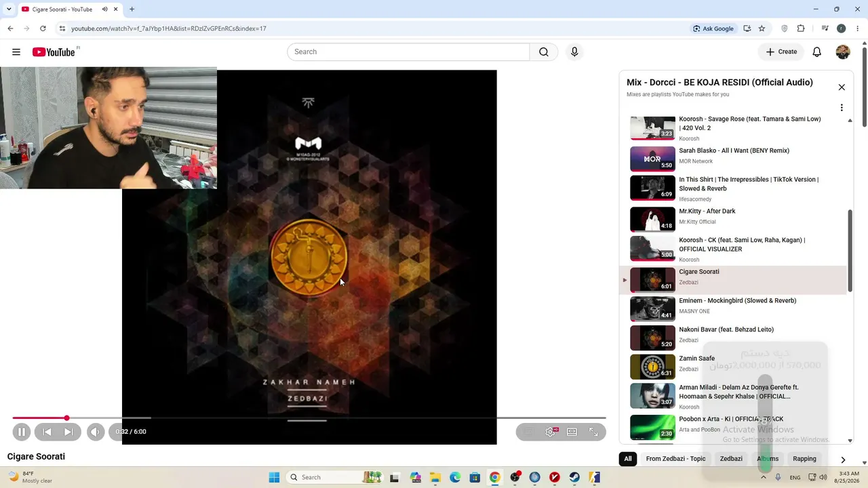Screen dimensions: 868x488
Task: Select the From Zedbazi - Topic chip
Action: [x=675, y=459]
